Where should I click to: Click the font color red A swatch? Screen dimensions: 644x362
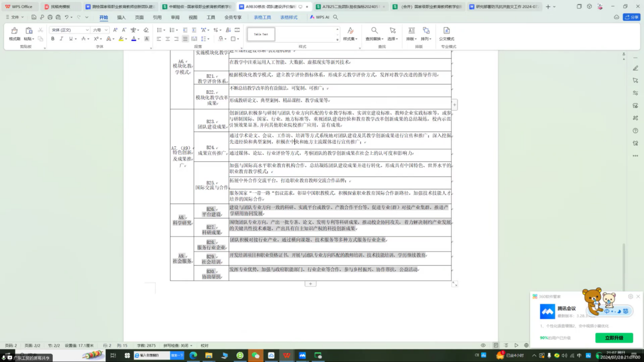pos(134,39)
